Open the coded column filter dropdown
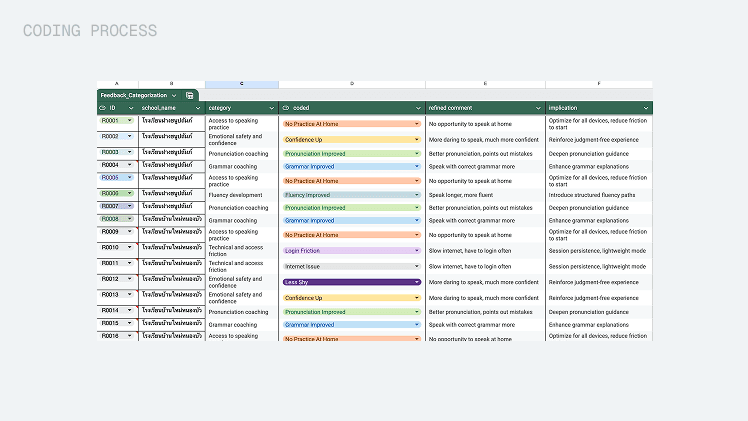748x421 pixels. tap(418, 108)
